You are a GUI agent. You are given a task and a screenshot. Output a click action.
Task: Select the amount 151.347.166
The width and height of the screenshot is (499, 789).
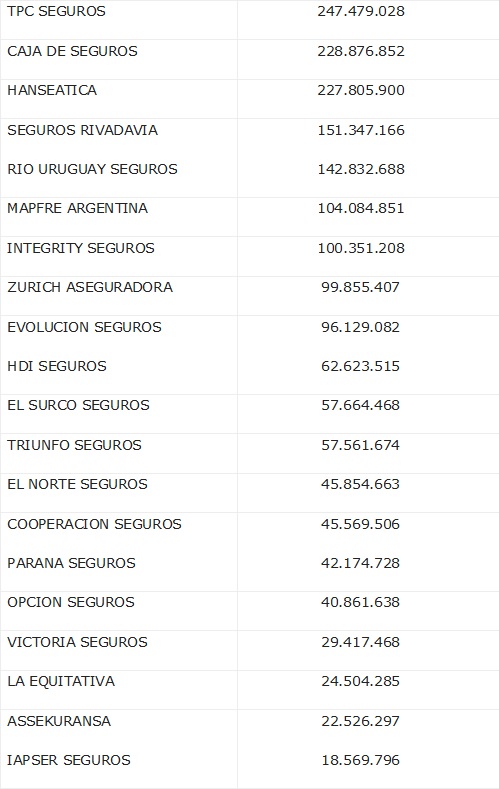click(x=361, y=130)
